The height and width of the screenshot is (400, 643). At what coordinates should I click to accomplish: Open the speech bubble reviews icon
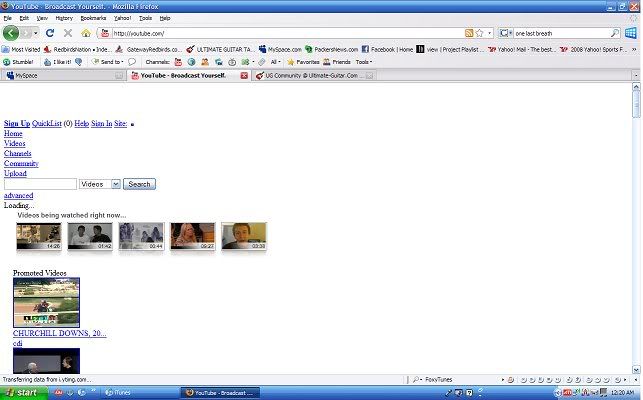coord(132,62)
